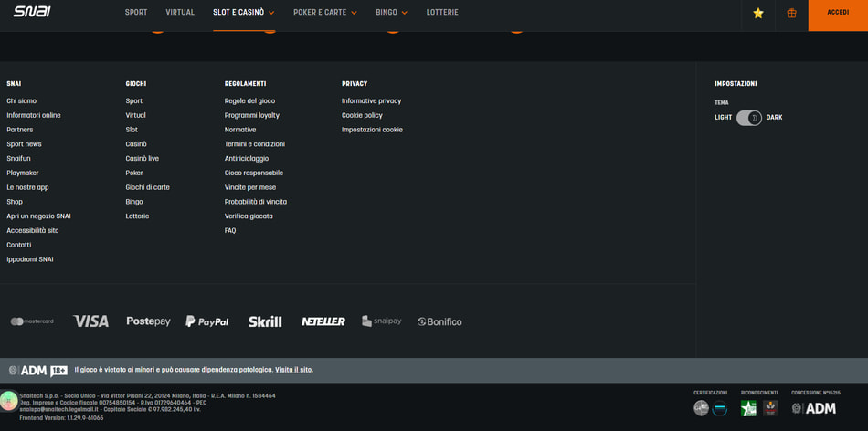Open Lotterie link under Giochi
The image size is (868, 431).
pos(137,215)
